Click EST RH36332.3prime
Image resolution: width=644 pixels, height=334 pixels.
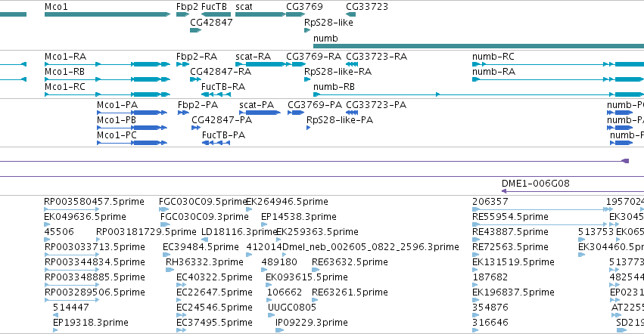(170, 270)
